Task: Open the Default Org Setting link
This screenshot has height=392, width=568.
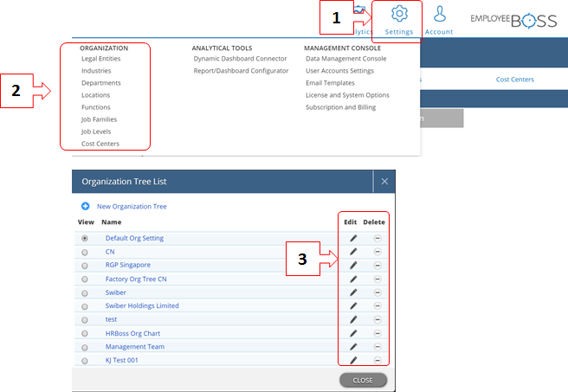Action: point(134,238)
